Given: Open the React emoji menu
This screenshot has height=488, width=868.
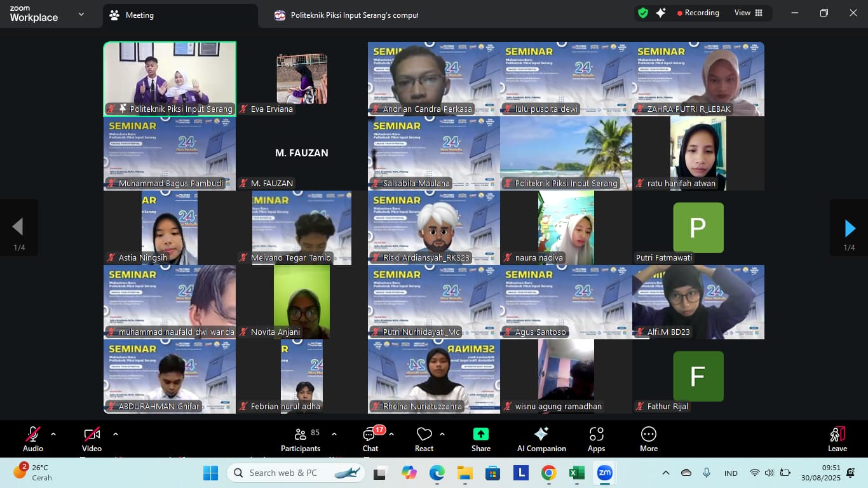Looking at the screenshot, I should coord(424,439).
